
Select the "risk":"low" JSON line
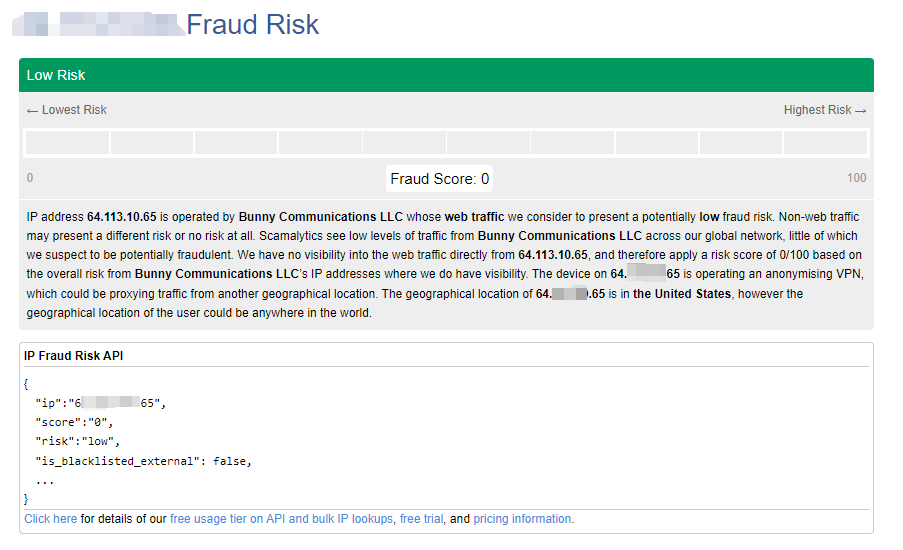click(77, 441)
